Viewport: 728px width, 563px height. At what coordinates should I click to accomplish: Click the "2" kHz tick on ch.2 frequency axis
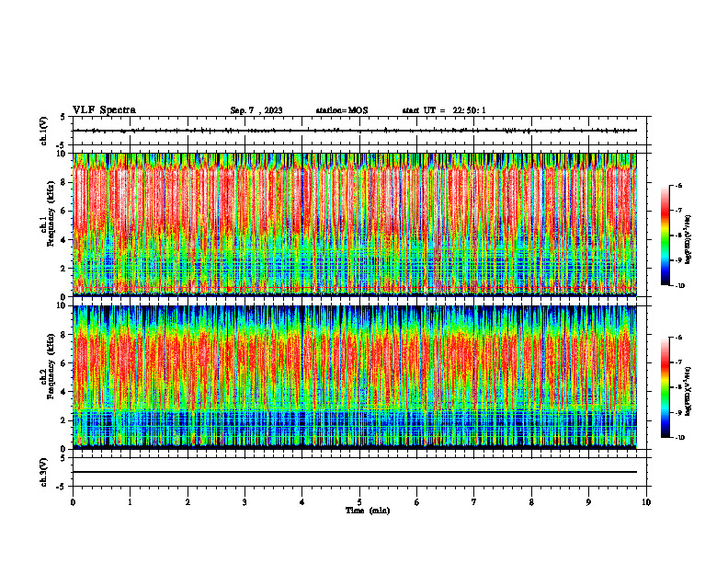63,420
